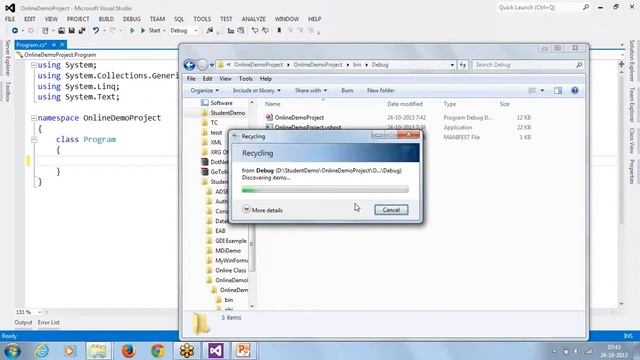Select the StudentDemo folder in the tree
Image resolution: width=640 pixels, height=360 pixels.
point(227,113)
